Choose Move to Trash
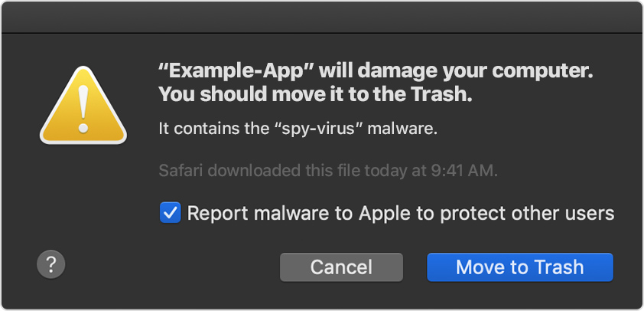This screenshot has width=644, height=311. coord(520,267)
